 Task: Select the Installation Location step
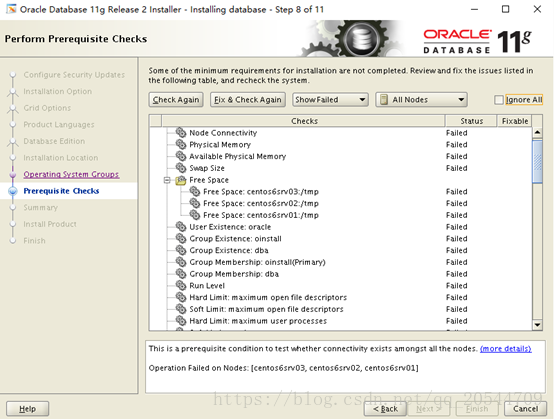pyautogui.click(x=61, y=158)
